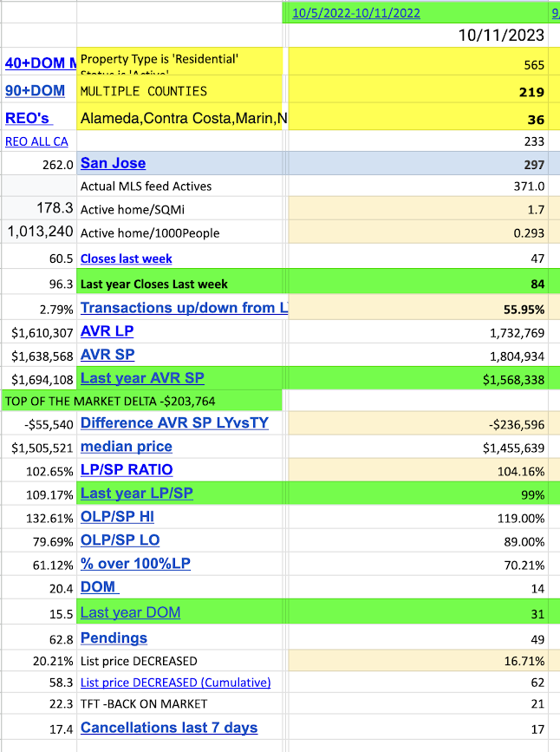Open the LP/SP RATIO link
The width and height of the screenshot is (560, 752).
pos(127,469)
